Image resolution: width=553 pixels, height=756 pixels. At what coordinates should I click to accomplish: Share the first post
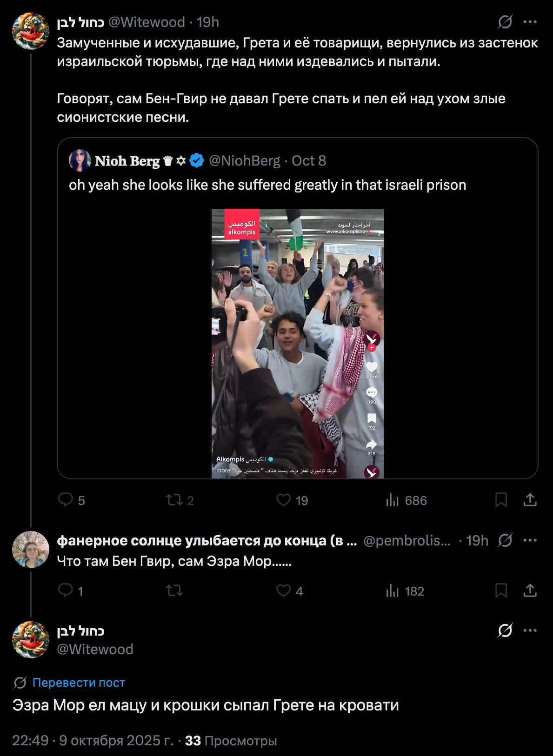click(x=530, y=500)
